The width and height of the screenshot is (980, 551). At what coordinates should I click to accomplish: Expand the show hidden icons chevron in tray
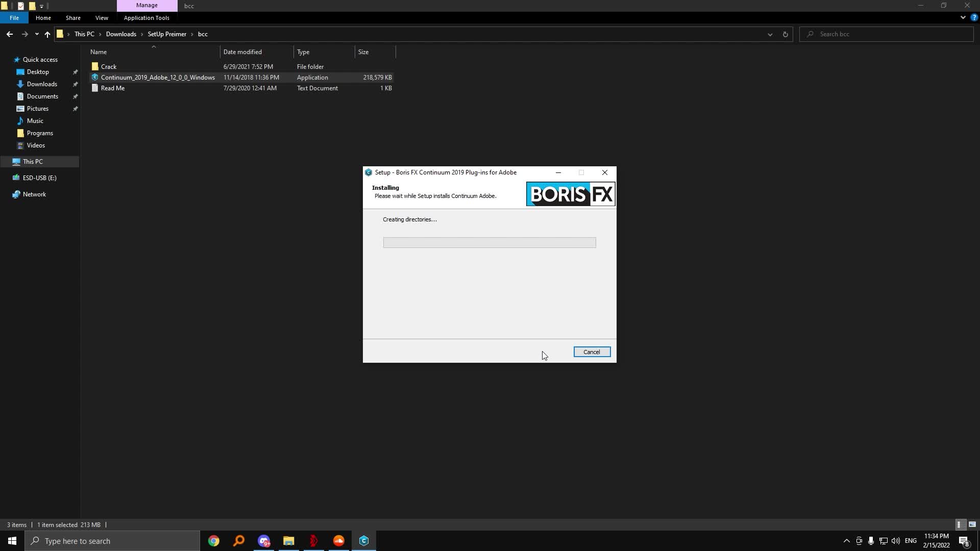click(x=846, y=541)
